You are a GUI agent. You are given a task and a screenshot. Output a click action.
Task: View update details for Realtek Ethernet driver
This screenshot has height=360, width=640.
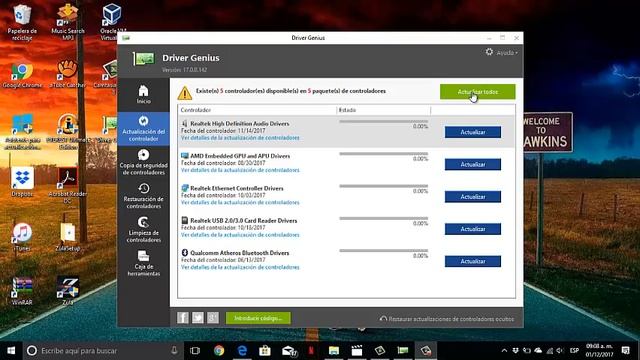(x=240, y=202)
